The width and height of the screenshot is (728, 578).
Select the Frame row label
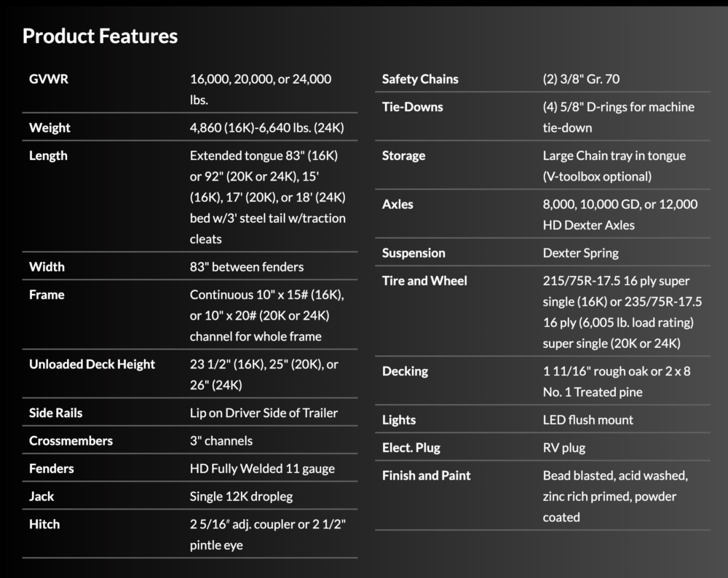[47, 294]
